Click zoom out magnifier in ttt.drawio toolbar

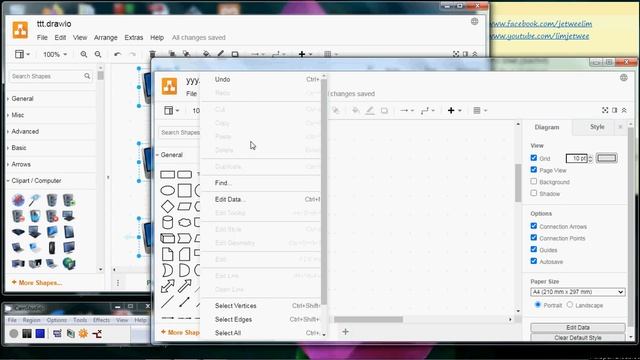point(98,54)
